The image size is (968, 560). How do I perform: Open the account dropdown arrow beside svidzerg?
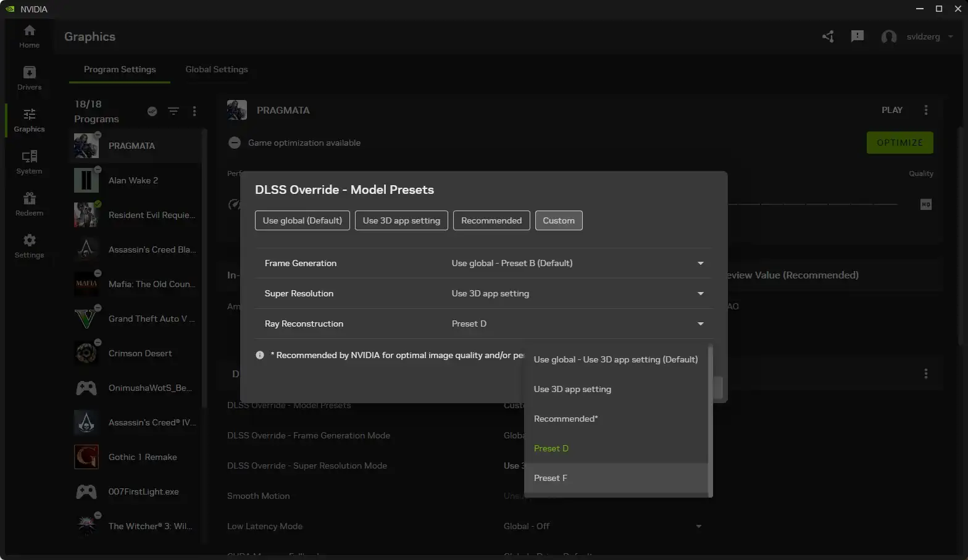click(951, 36)
